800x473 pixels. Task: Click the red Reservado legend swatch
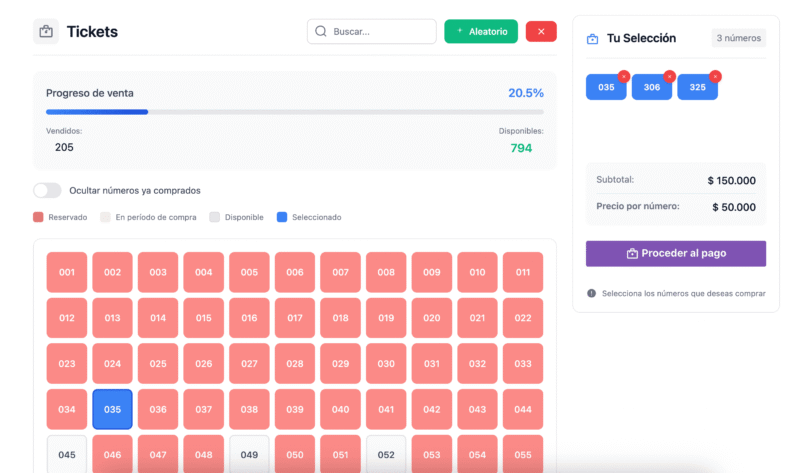38,217
